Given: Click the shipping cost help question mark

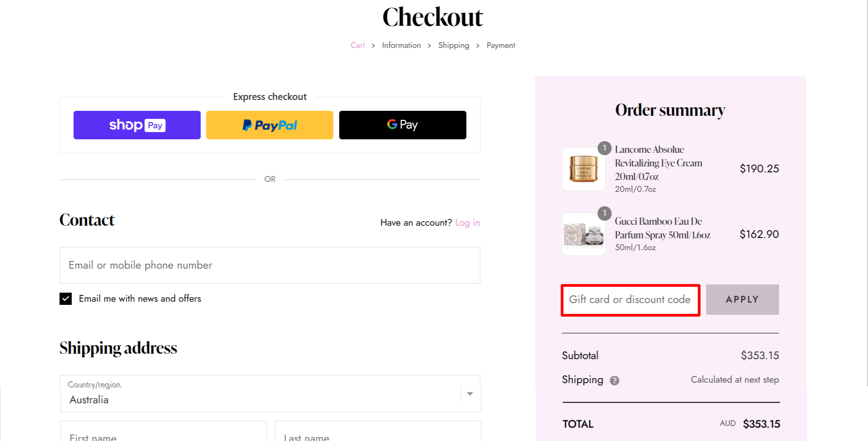Looking at the screenshot, I should (614, 380).
